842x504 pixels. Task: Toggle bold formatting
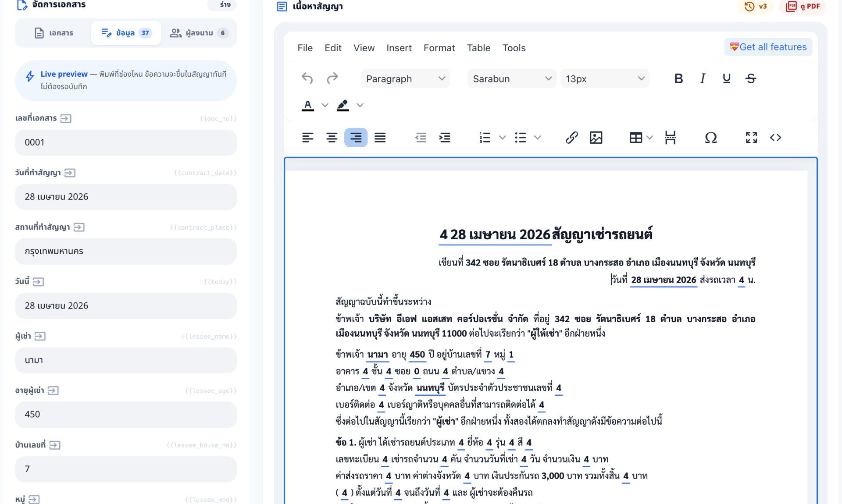click(x=678, y=78)
